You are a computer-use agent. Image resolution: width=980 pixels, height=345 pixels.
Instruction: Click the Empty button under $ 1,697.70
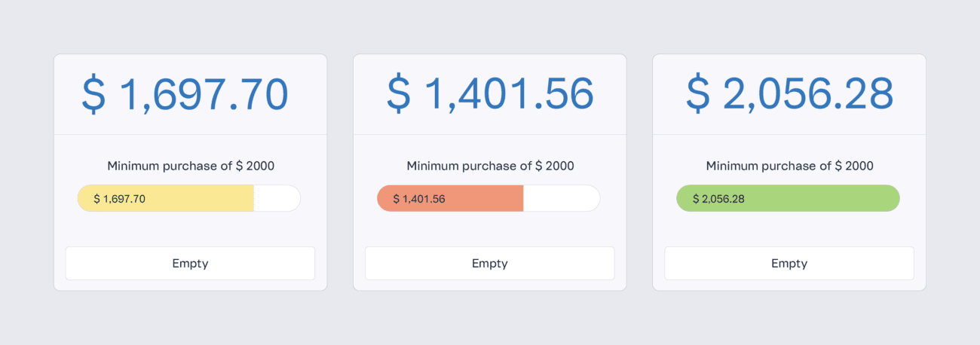190,263
